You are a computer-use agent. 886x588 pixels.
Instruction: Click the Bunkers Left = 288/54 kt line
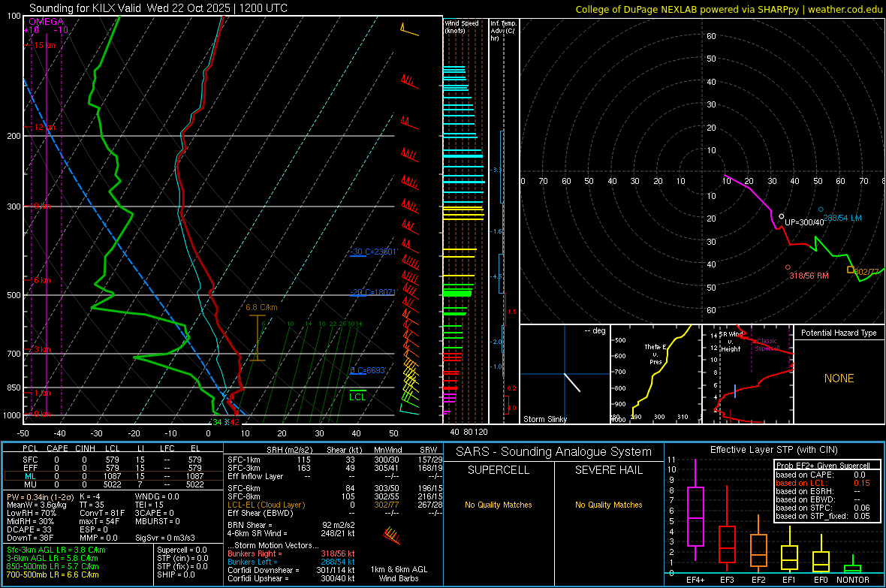[x=291, y=562]
